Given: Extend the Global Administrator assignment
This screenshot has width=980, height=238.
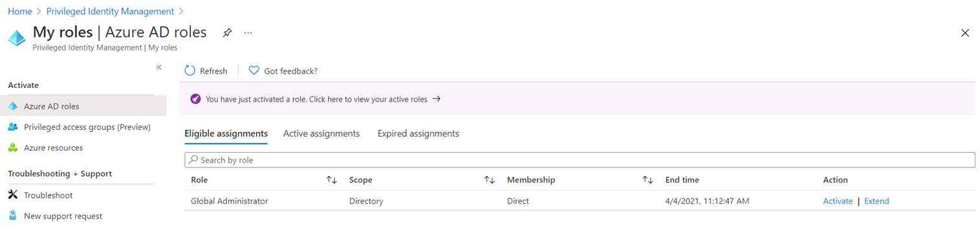Looking at the screenshot, I should [877, 200].
